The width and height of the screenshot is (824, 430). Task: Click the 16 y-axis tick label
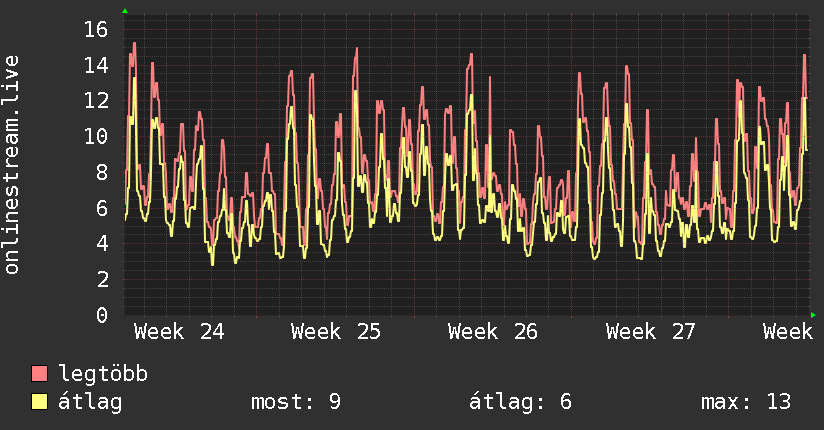pos(96,29)
